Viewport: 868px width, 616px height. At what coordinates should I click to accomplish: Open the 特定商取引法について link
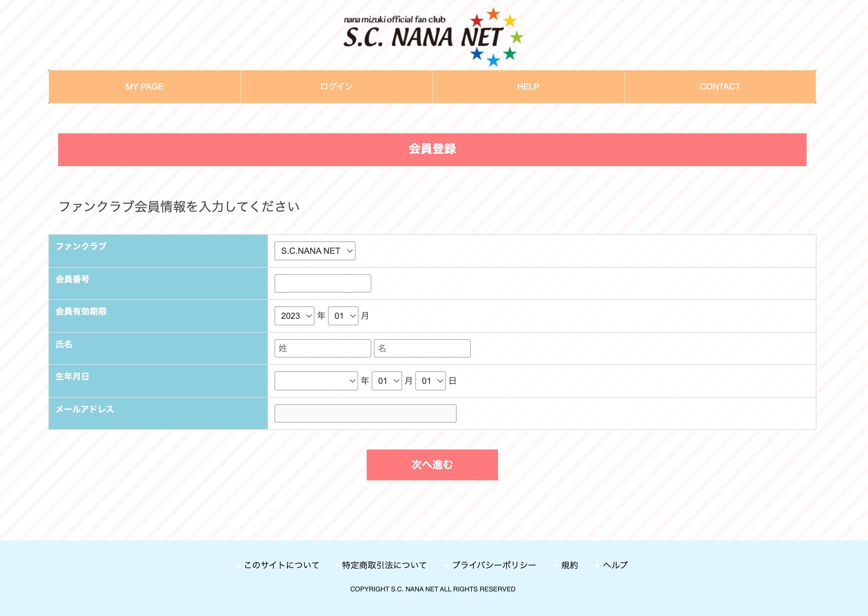pos(383,565)
